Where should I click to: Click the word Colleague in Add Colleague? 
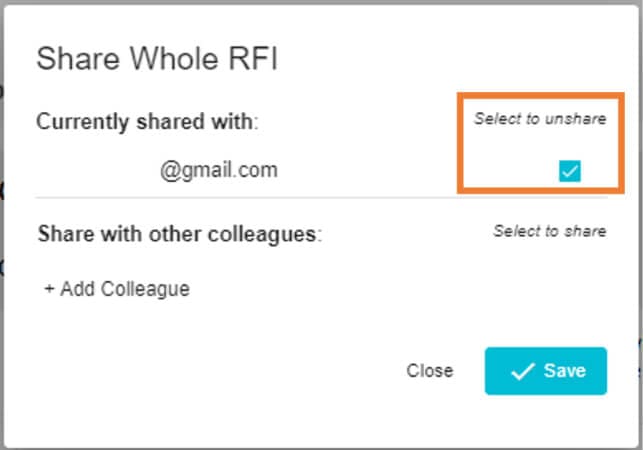[x=149, y=290]
